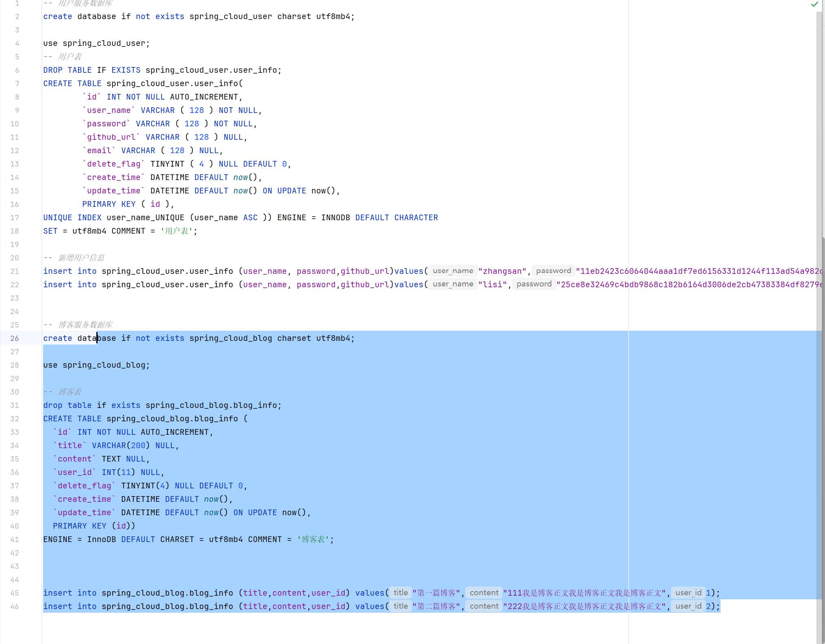
Task: Click "use spring_cloud_blog;" statement
Action: (x=96, y=365)
